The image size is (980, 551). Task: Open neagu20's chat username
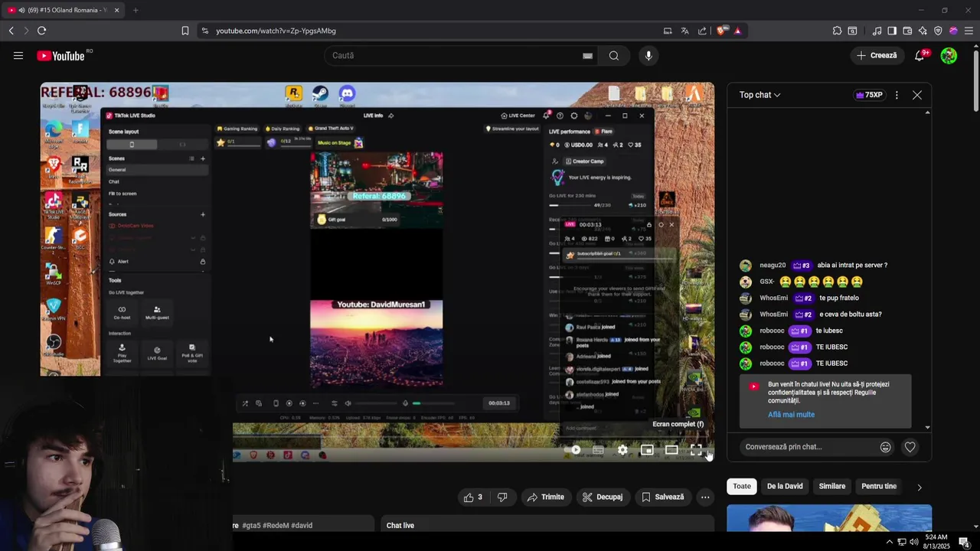click(773, 266)
